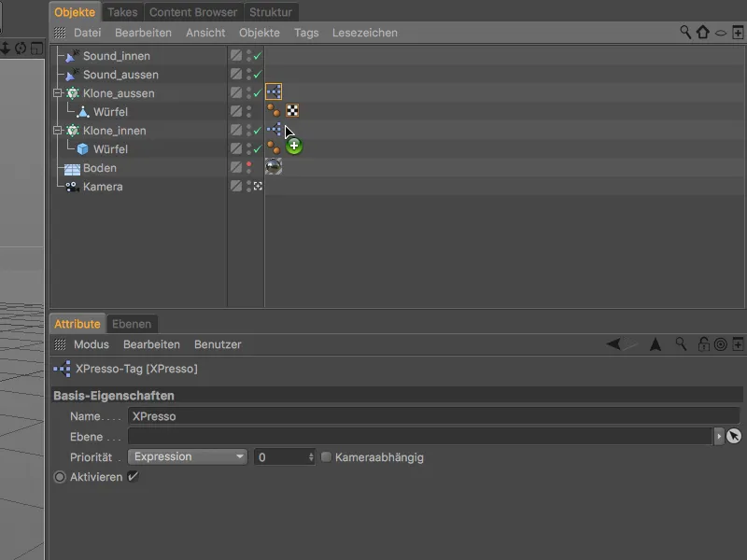Click the Boden floor object icon

point(72,168)
